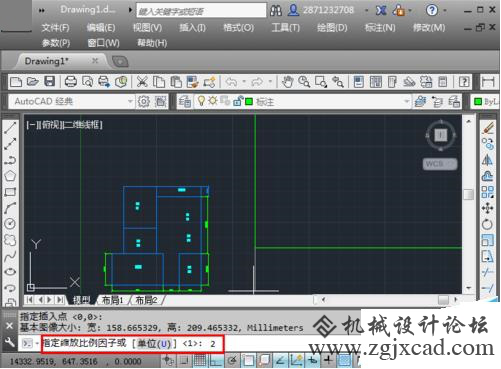Toggle layer lock padlock icon
The image size is (501, 369).
click(x=238, y=101)
